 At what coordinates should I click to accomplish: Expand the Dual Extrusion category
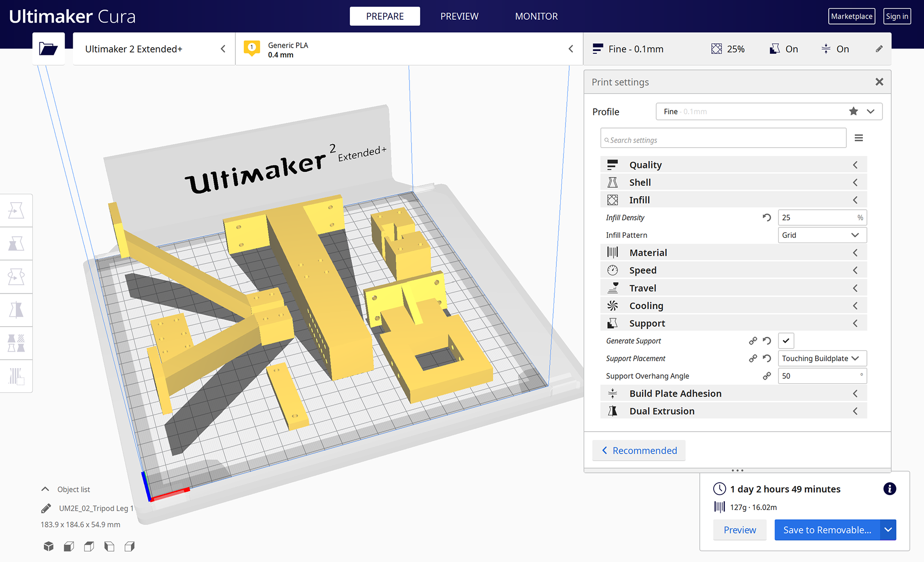coord(733,411)
